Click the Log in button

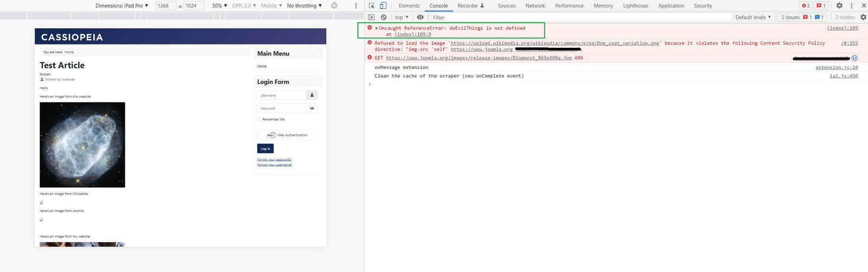point(265,149)
